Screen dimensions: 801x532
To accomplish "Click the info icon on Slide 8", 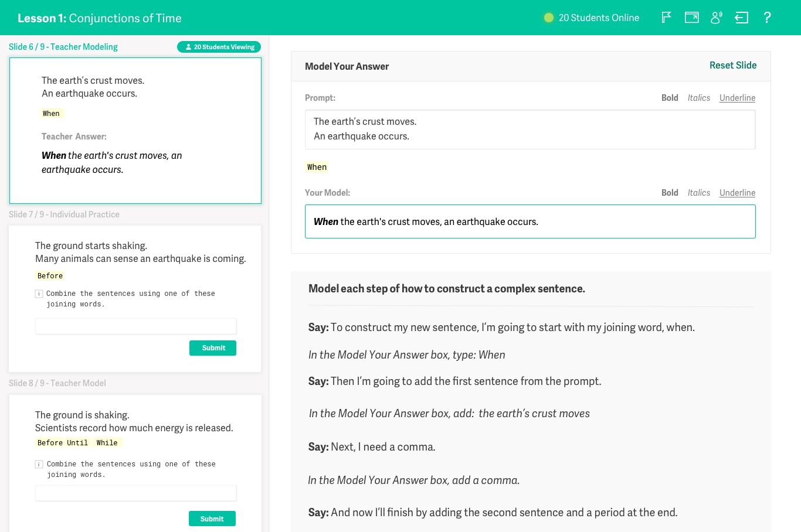I will click(39, 463).
